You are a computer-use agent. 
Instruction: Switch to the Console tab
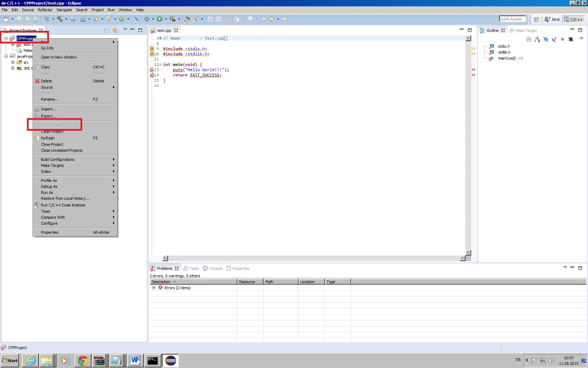tap(213, 268)
